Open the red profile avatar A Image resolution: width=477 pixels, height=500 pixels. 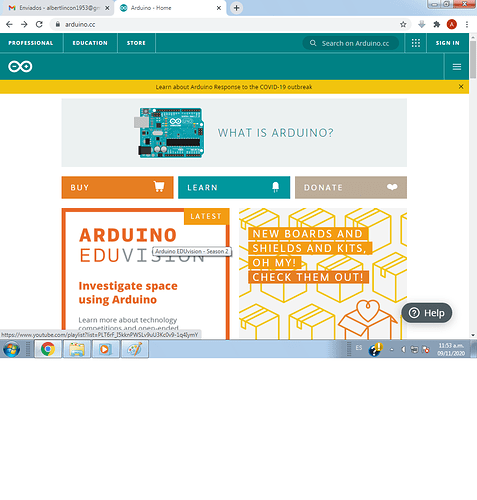452,24
